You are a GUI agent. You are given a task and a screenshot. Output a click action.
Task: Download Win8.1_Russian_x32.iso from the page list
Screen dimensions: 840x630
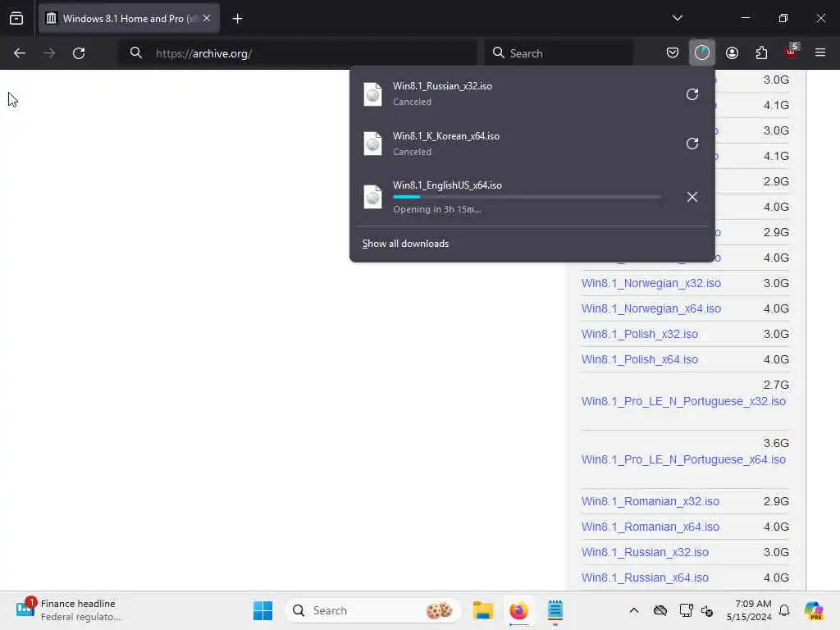645,552
